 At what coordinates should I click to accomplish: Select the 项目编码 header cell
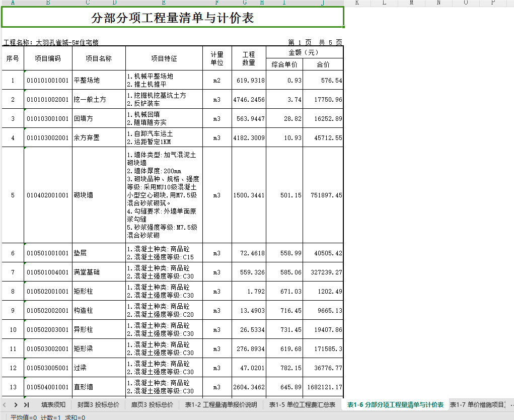pyautogui.click(x=48, y=58)
